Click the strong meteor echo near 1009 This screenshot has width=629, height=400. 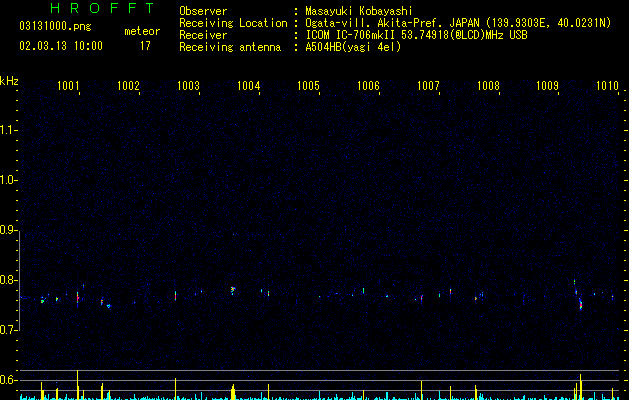pos(580,304)
